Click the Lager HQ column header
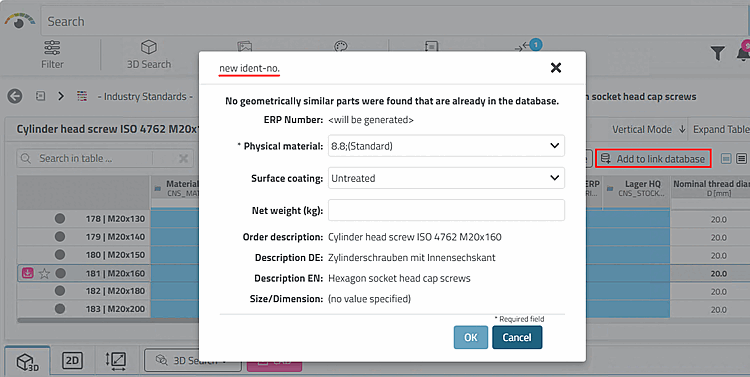750x377 pixels. pyautogui.click(x=636, y=188)
